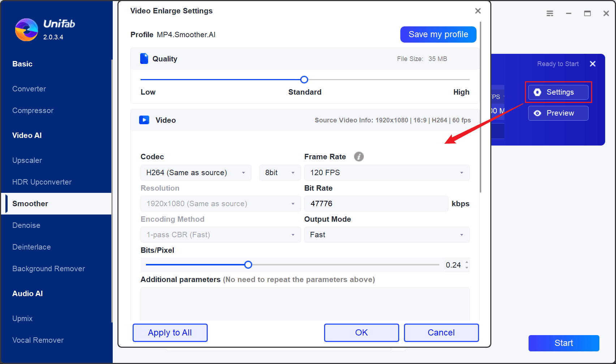The image size is (616, 364).
Task: Select Upmix in the sidebar
Action: pos(22,318)
